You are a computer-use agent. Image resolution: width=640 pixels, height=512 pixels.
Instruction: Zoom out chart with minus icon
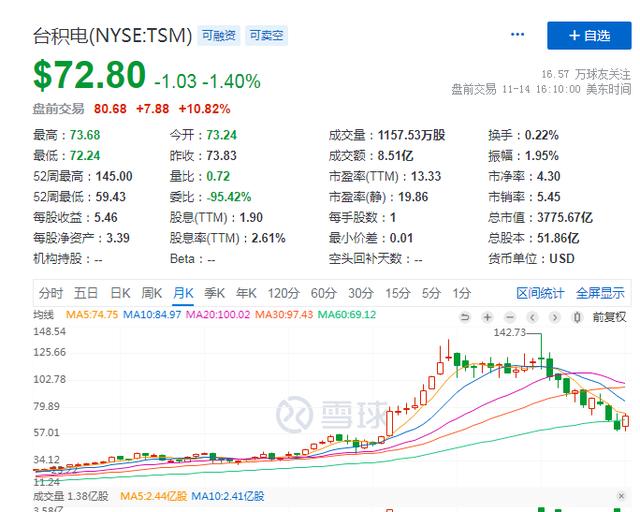click(510, 317)
